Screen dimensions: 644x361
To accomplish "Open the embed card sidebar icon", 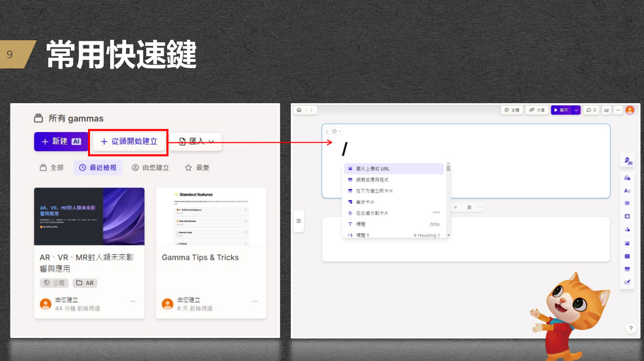I will [627, 269].
